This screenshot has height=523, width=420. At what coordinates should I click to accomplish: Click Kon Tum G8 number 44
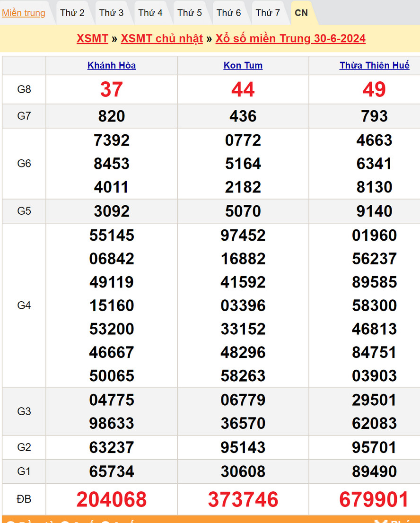tap(243, 89)
